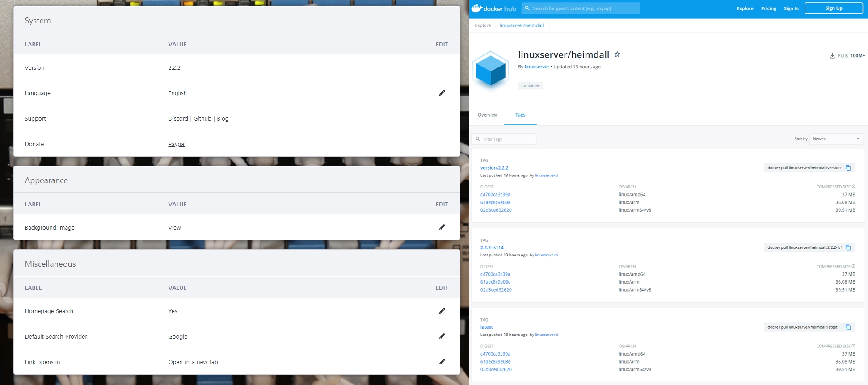Screen dimensions: 868x385
Task: Click linuxserver/heimdall breadcrumb
Action: tap(522, 25)
